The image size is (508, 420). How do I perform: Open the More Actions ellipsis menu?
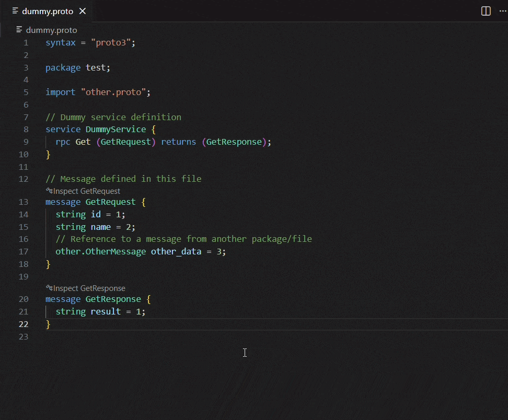501,10
